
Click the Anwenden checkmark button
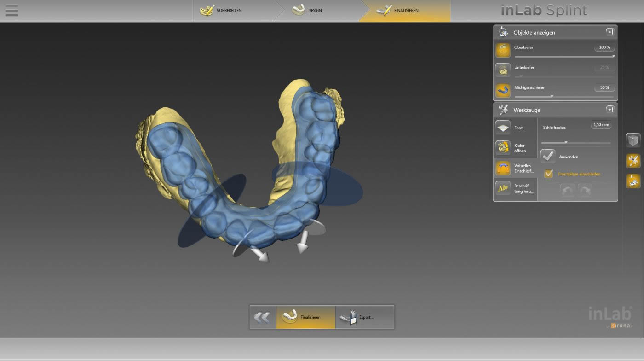click(548, 157)
